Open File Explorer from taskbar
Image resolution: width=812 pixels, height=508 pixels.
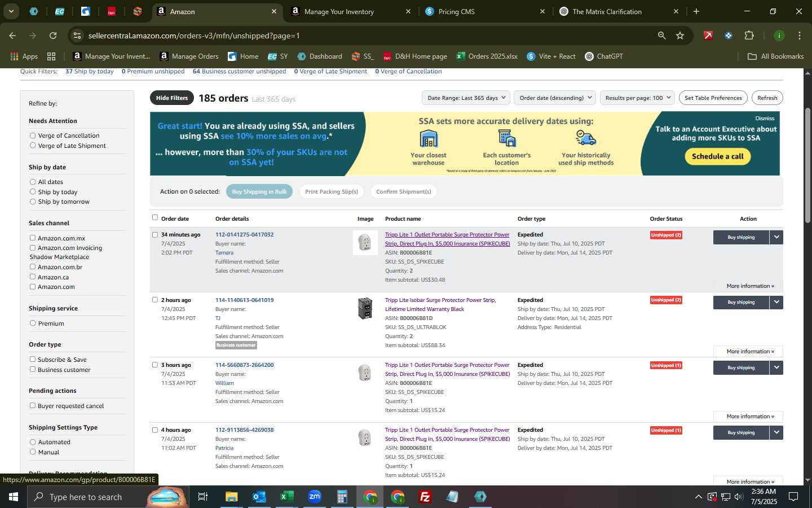click(x=232, y=497)
